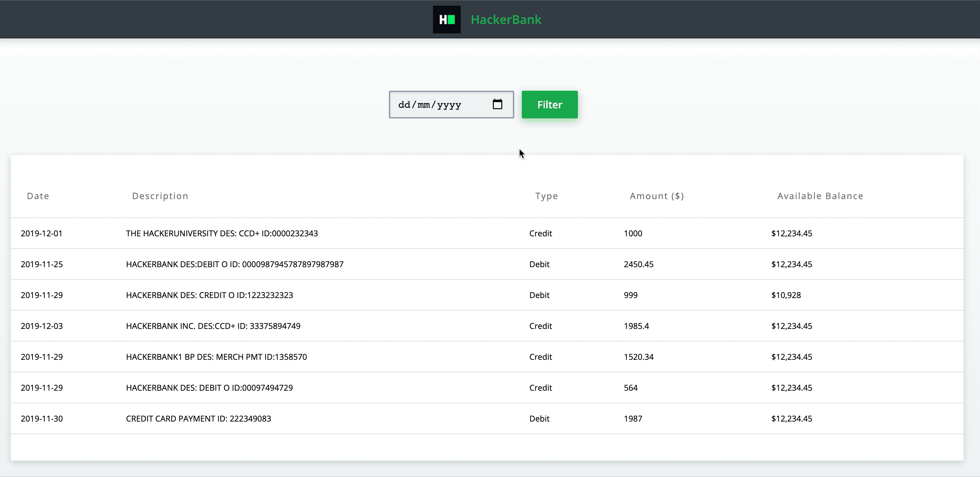980x477 pixels.
Task: Click the 2019-12-03 date cell
Action: coord(42,326)
